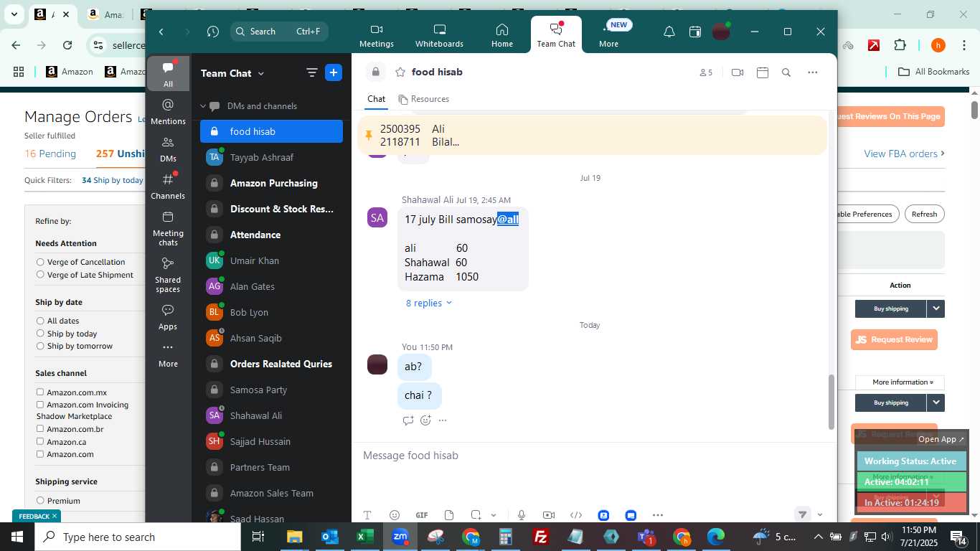Go to Zoom Home tab
Screen dimensions: 980x551
502,36
